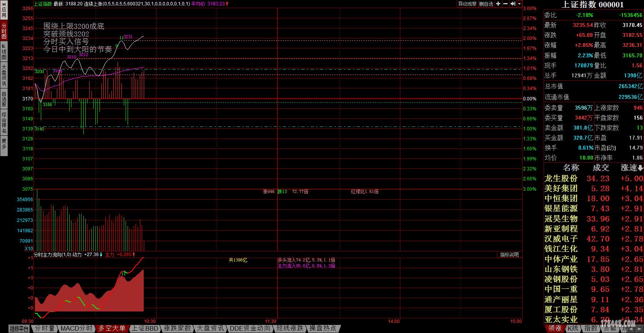Select the 钱江生化 row

click(x=594, y=249)
